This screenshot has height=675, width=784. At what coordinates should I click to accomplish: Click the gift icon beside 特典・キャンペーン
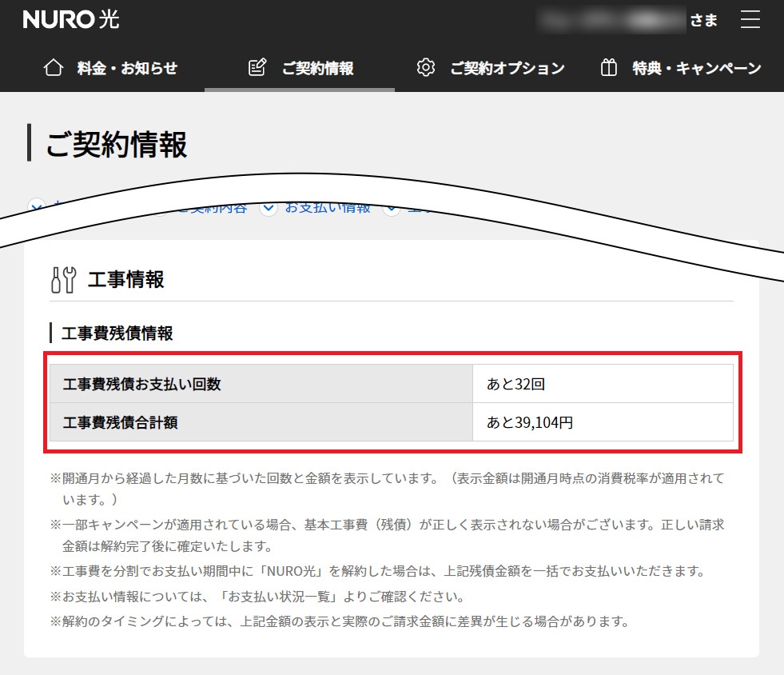(608, 67)
